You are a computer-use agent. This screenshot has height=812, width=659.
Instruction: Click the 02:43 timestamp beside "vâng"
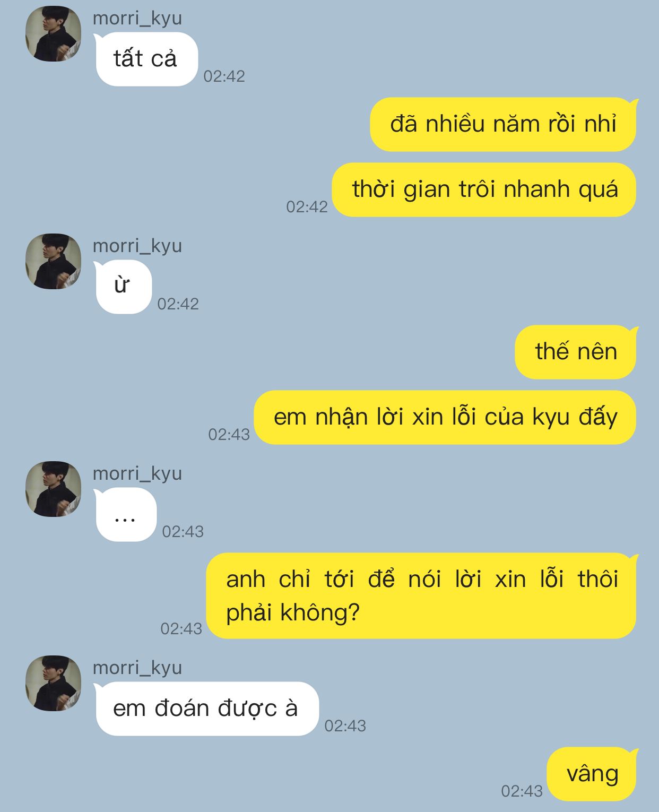coord(522,791)
